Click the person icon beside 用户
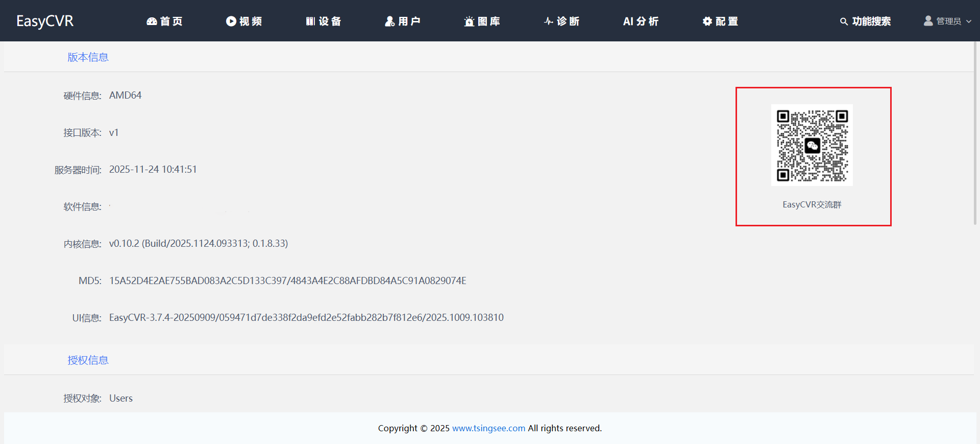980x444 pixels. coord(390,21)
